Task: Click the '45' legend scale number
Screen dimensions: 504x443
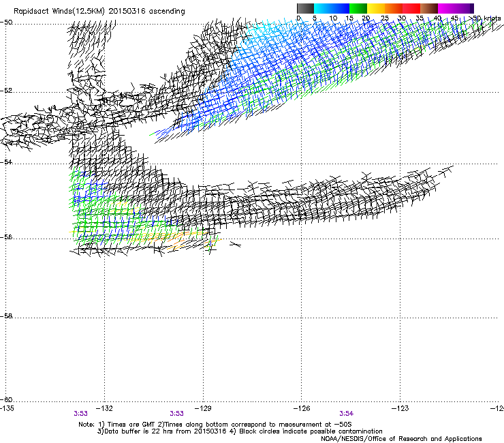Action: [x=454, y=18]
